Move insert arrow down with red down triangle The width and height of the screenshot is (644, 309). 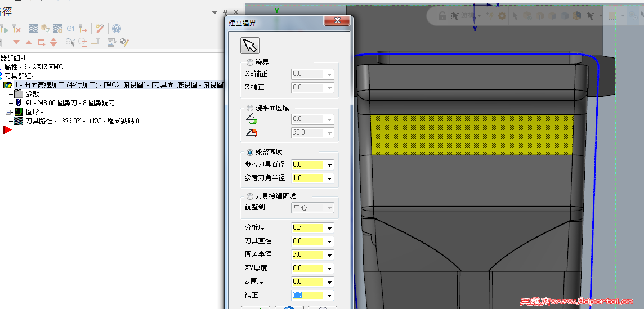16,42
